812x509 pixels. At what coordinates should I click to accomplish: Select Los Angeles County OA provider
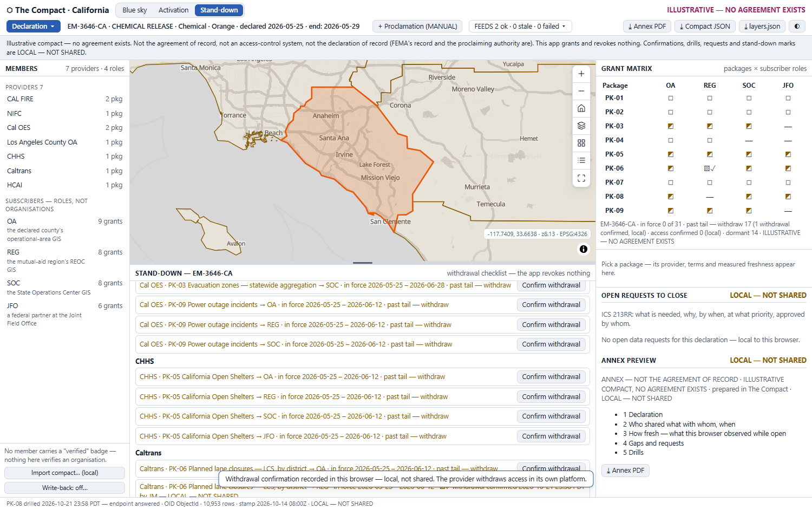pos(64,142)
